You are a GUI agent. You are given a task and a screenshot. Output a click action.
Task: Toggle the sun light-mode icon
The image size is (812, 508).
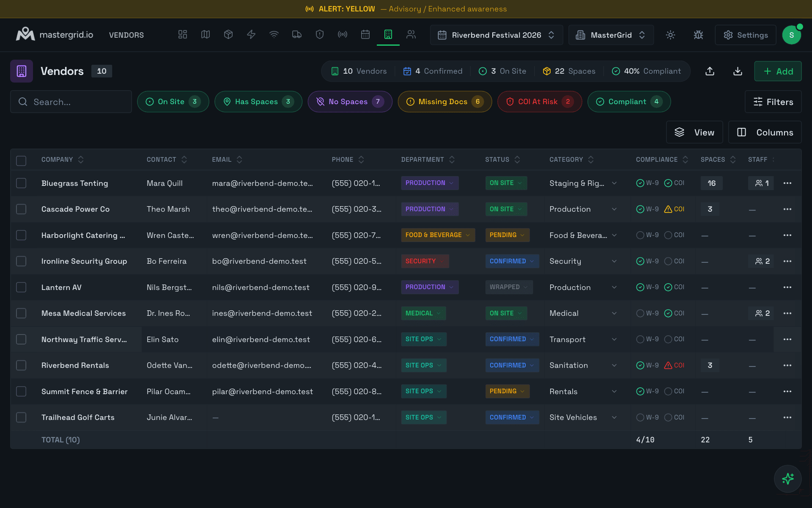tap(670, 35)
